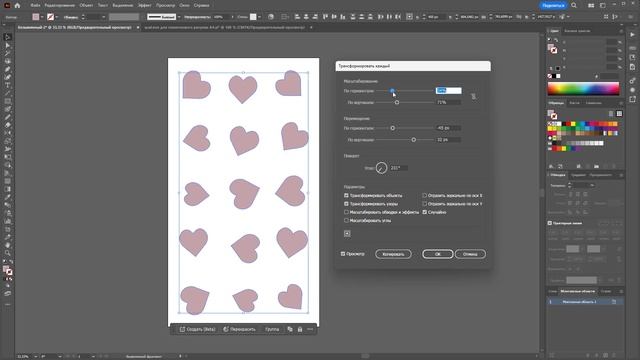Switch to the second document tab
Screen dimensions: 640x360
[x=224, y=27]
